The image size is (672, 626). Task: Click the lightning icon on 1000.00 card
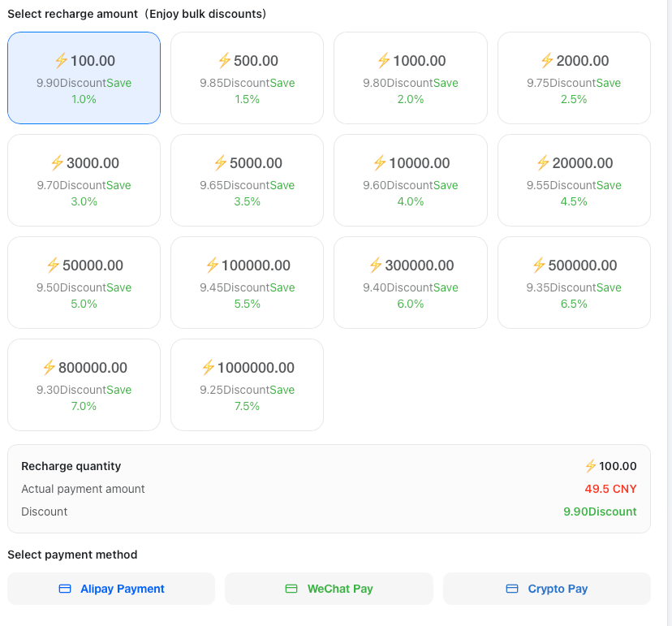[x=384, y=60]
